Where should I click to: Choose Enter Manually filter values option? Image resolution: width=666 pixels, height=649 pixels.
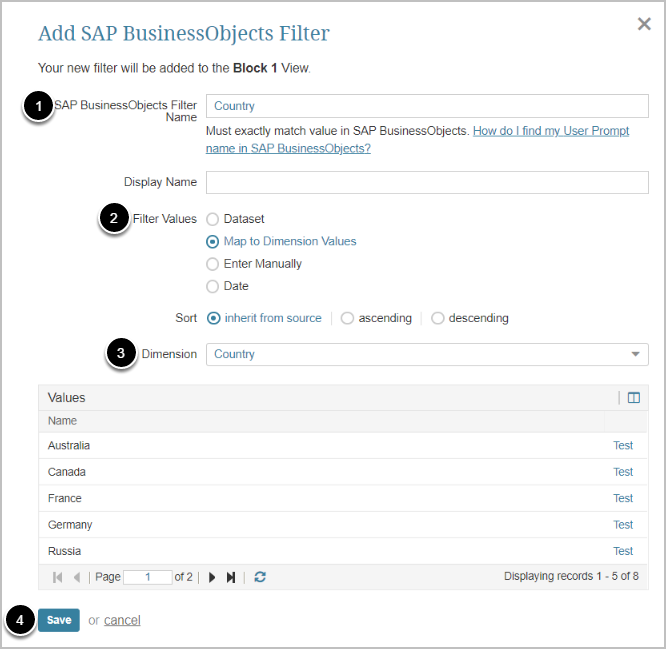[212, 264]
